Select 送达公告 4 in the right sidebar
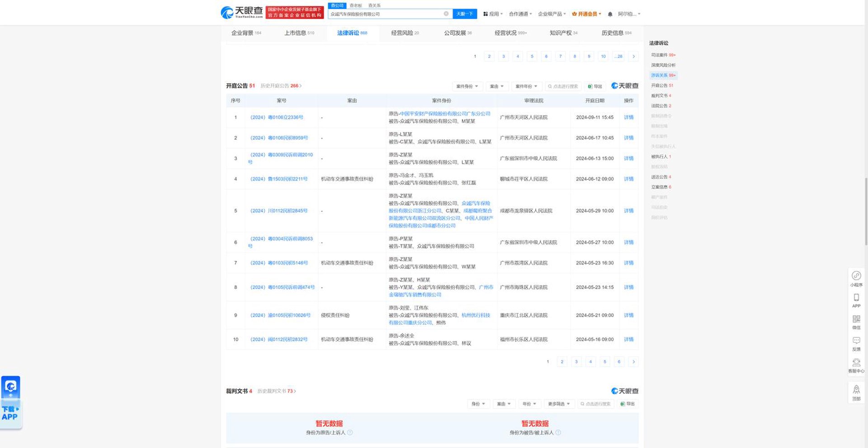 point(661,177)
